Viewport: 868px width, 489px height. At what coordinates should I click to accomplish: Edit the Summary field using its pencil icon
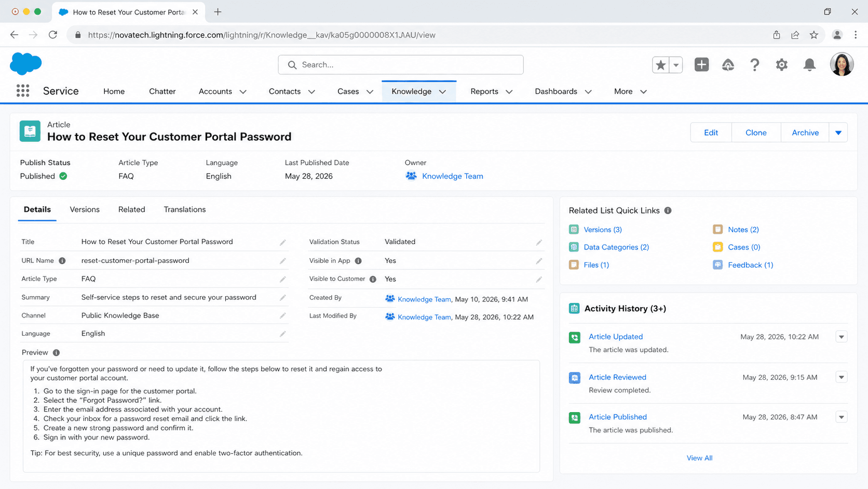coord(283,297)
